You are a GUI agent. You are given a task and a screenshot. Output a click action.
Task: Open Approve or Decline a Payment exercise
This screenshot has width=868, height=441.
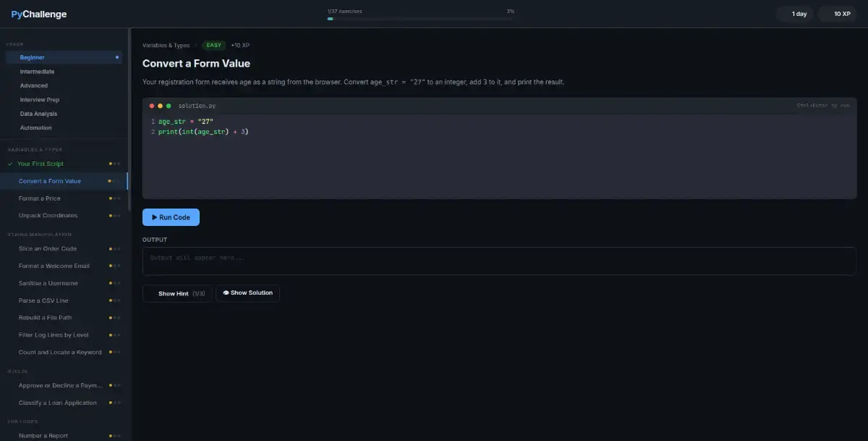[x=64, y=385]
